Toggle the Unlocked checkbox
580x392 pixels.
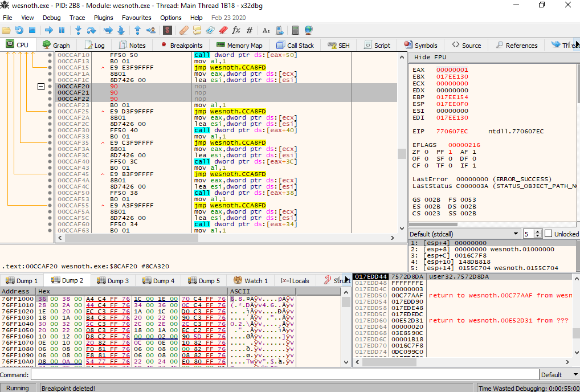coord(549,234)
